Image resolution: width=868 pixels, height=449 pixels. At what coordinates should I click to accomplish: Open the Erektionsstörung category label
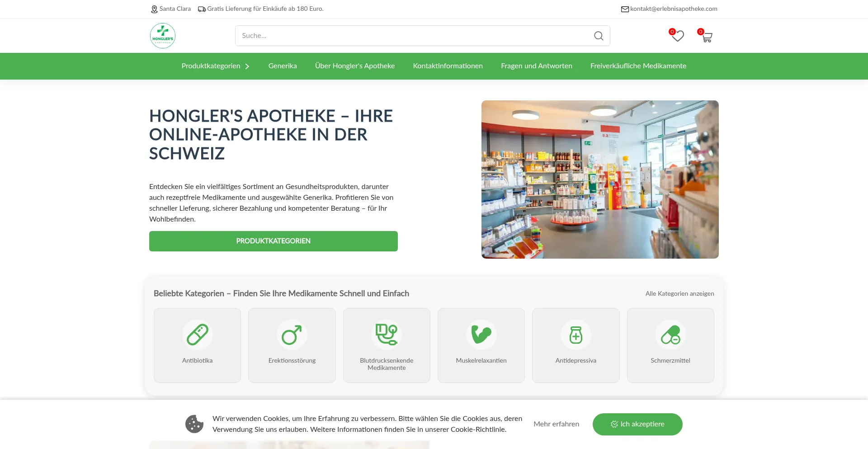pyautogui.click(x=292, y=360)
